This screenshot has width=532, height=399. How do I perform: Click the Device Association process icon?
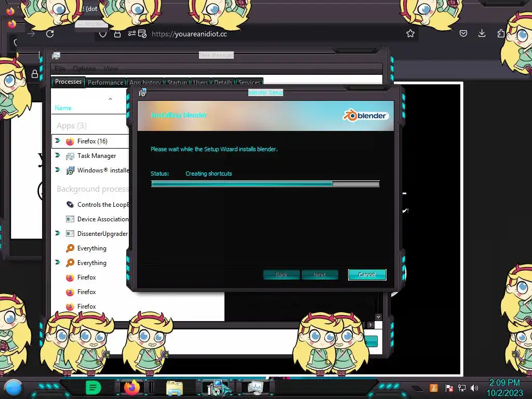tap(70, 219)
